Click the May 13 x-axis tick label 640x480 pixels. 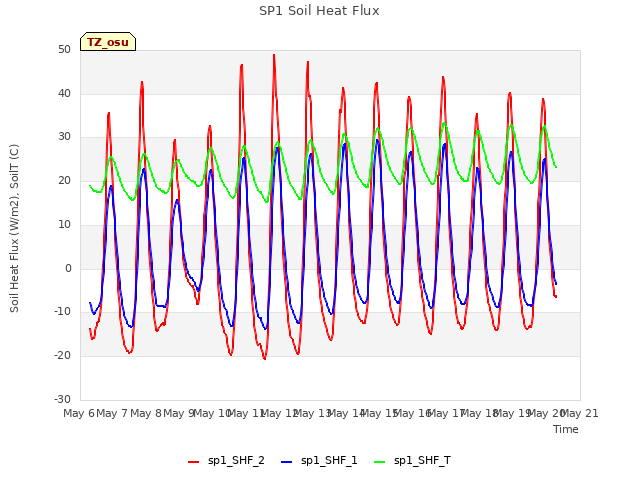click(312, 413)
